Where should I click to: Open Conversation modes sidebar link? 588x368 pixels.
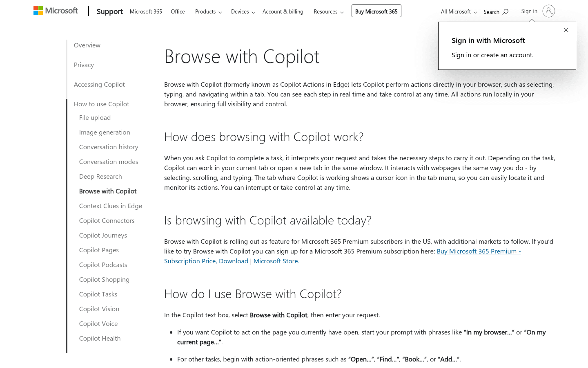pyautogui.click(x=109, y=162)
